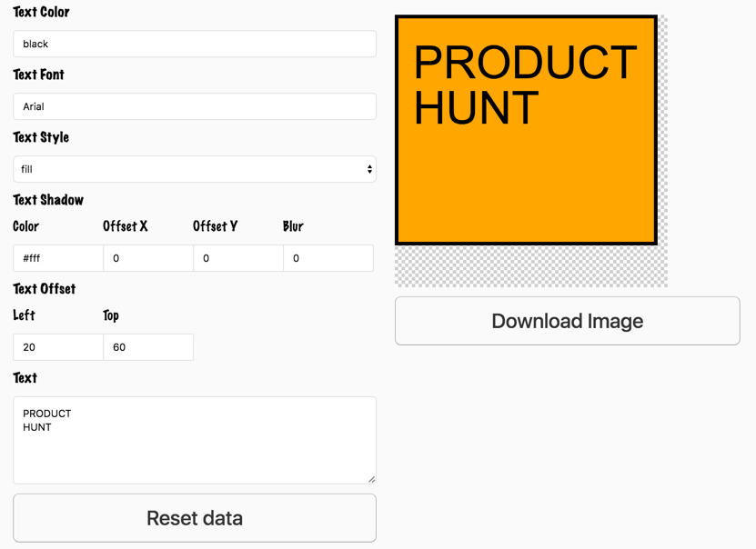Click the Text Shadow heading
Screen dimensions: 756x549
tap(48, 200)
